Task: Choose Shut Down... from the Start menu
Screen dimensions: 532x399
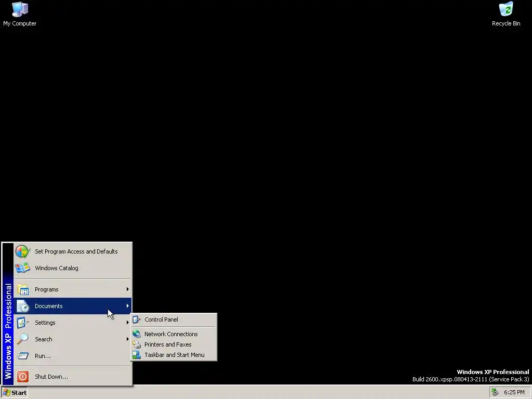Action: pyautogui.click(x=72, y=377)
